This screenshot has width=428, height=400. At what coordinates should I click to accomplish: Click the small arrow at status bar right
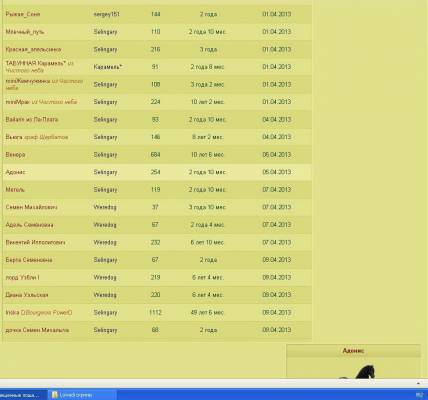tap(418, 384)
